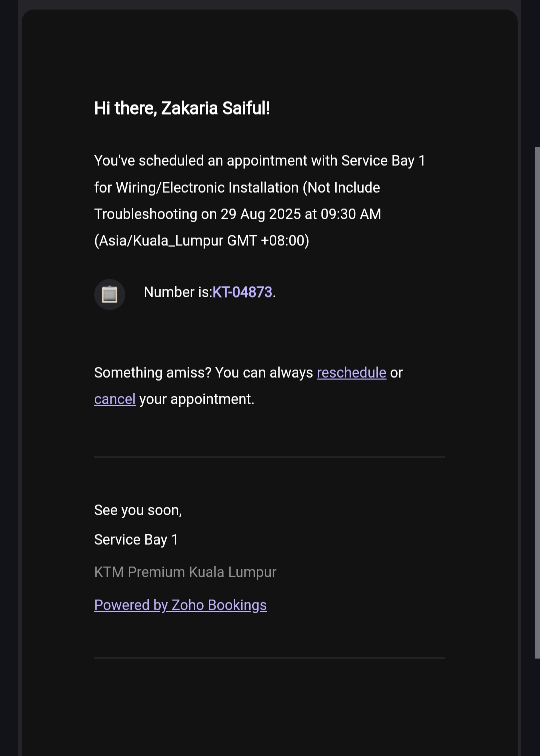Viewport: 540px width, 756px height.
Task: Click the "See you soon," closing line
Action: click(x=138, y=510)
